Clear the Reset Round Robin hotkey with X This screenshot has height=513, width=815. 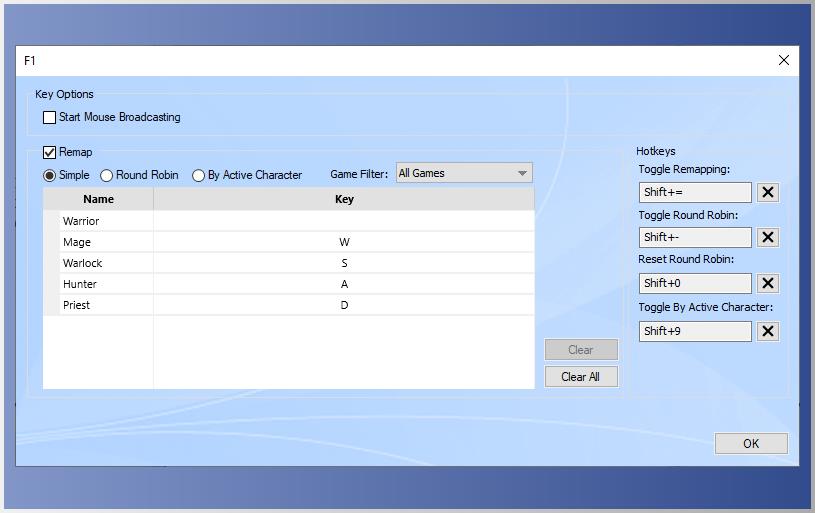767,283
